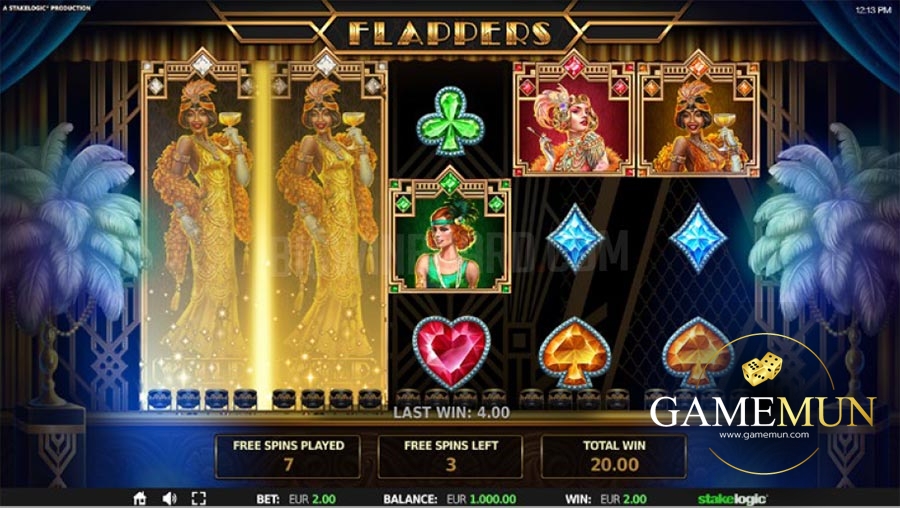Click the second expanded gold wild reel
Screen dimensions: 900x508
[325, 232]
